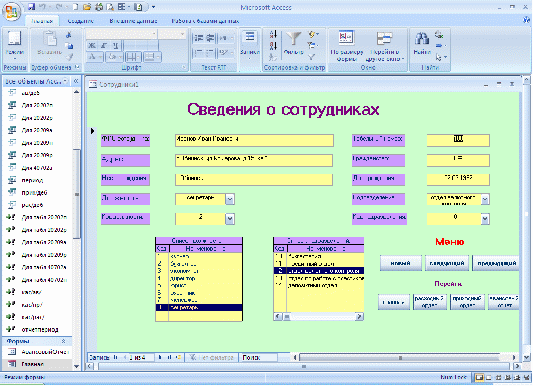
Task: Save via Quick Access diskette icon
Action: 32,7
